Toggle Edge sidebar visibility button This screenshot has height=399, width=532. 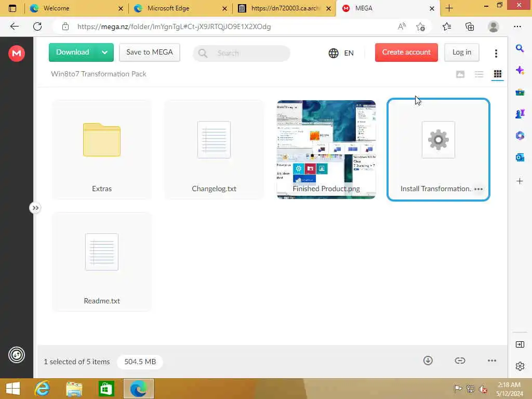coord(520,344)
